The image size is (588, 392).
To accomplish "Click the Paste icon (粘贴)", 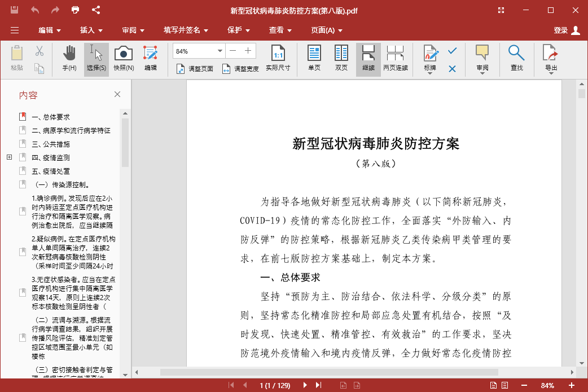I will pyautogui.click(x=16, y=59).
